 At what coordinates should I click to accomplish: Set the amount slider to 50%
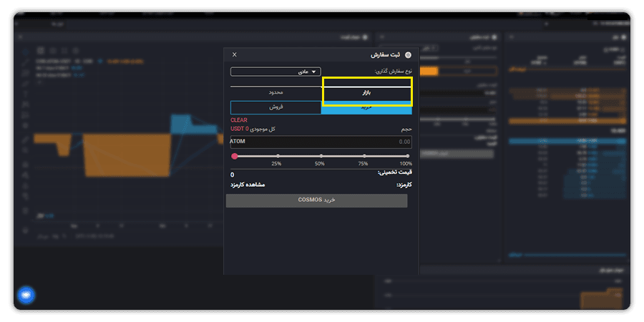pos(321,156)
